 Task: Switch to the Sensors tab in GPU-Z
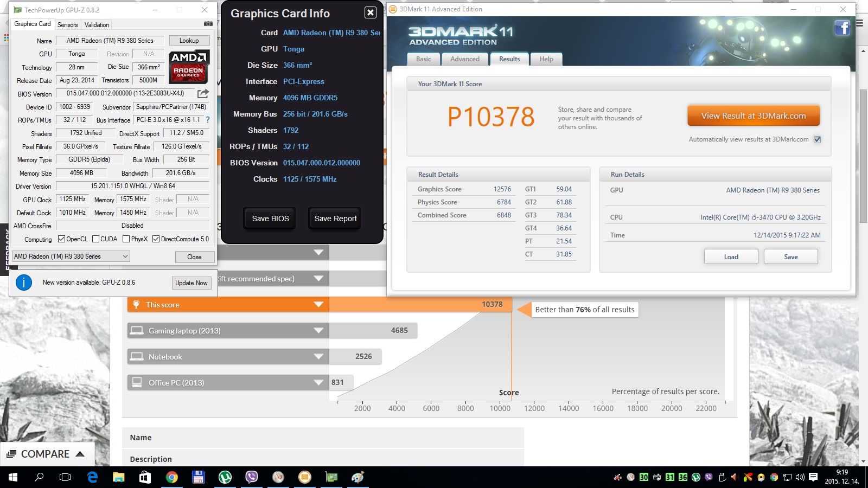67,25
